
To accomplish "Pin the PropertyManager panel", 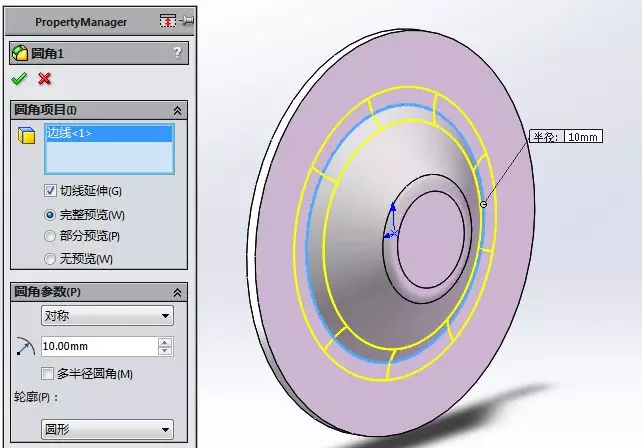I will pos(187,20).
